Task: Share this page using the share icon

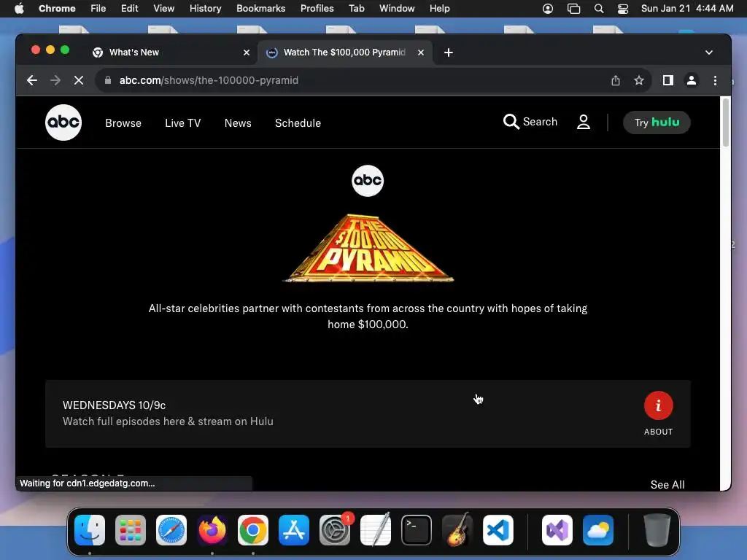Action: click(x=616, y=80)
